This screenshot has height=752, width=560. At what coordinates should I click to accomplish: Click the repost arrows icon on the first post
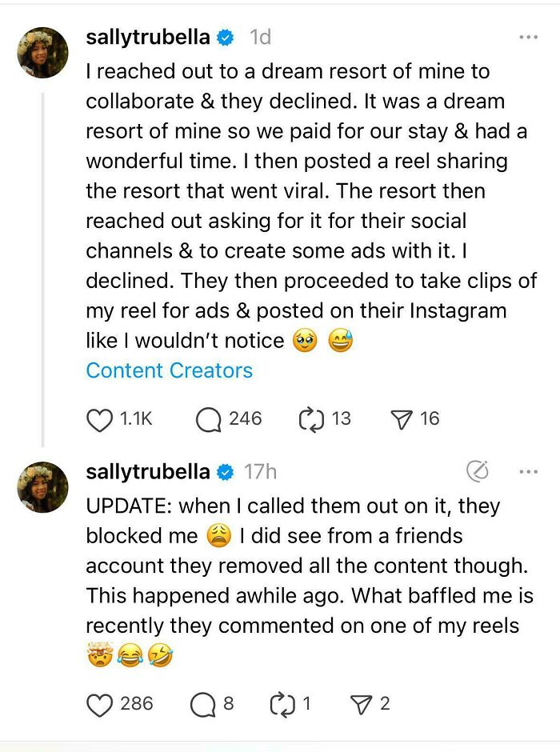[310, 418]
